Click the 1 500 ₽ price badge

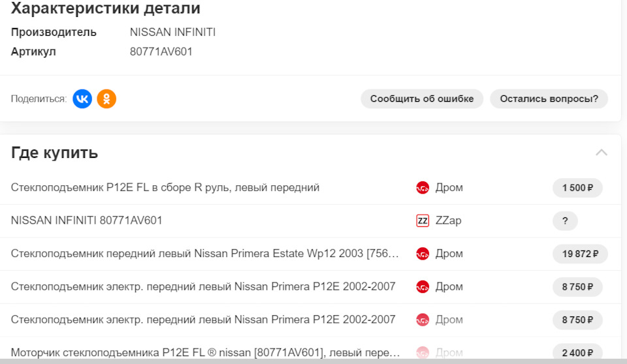coord(577,188)
